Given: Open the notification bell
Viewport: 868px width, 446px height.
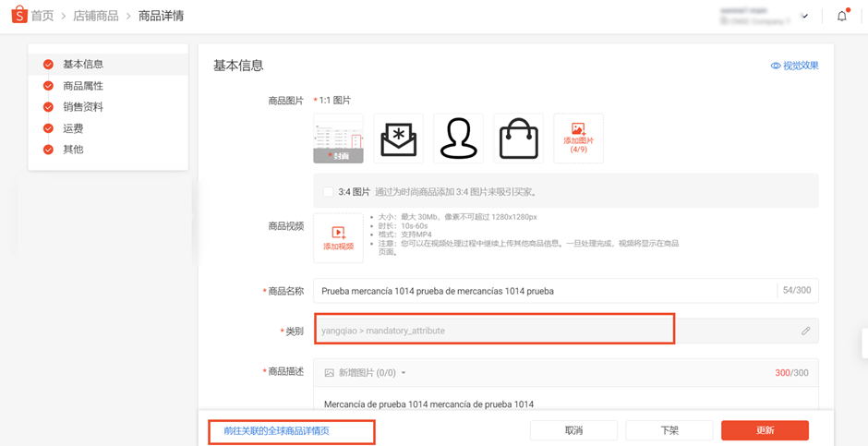Looking at the screenshot, I should click(x=842, y=16).
